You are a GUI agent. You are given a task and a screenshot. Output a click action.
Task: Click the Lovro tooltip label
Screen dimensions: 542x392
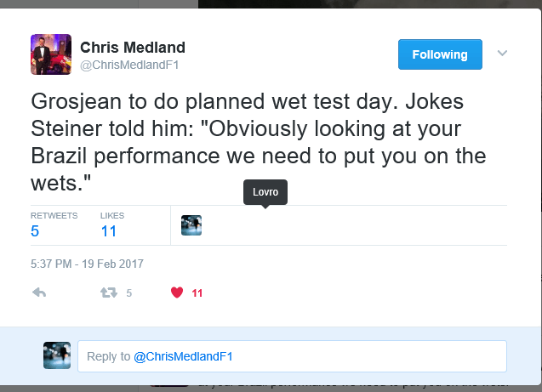(265, 192)
